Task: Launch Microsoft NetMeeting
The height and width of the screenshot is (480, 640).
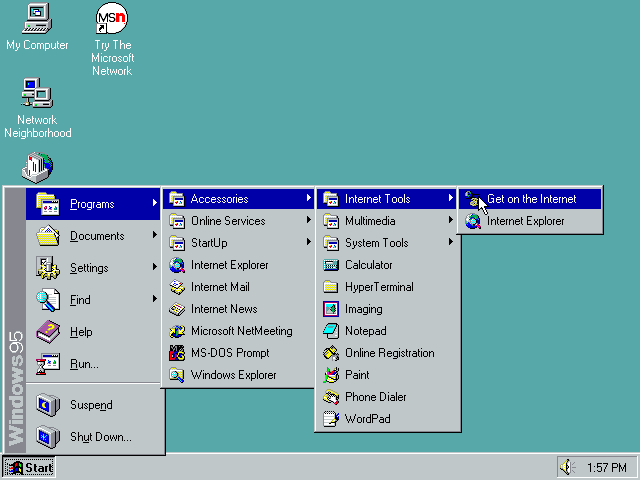Action: click(238, 331)
